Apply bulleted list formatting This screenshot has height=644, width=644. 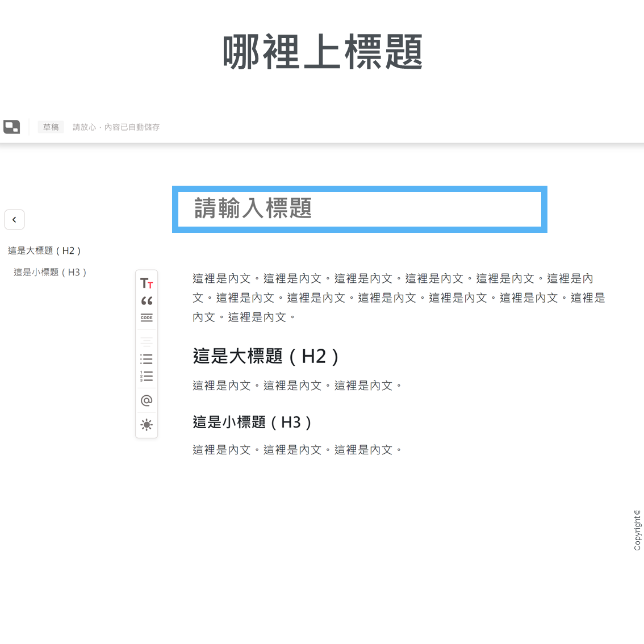(x=147, y=359)
